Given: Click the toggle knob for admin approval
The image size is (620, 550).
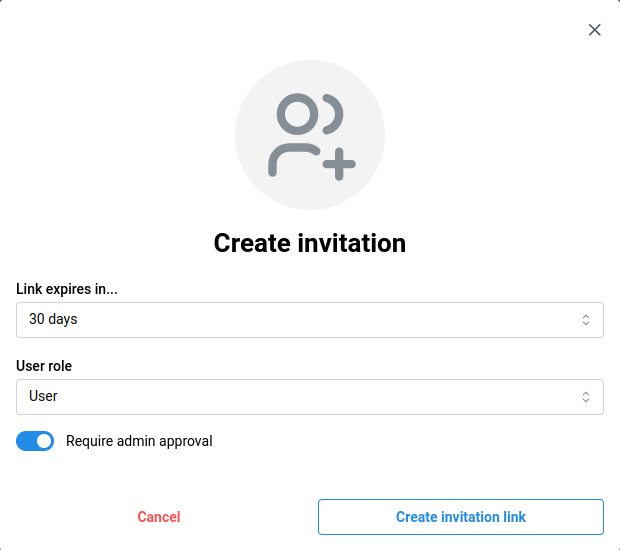Looking at the screenshot, I should tap(44, 441).
